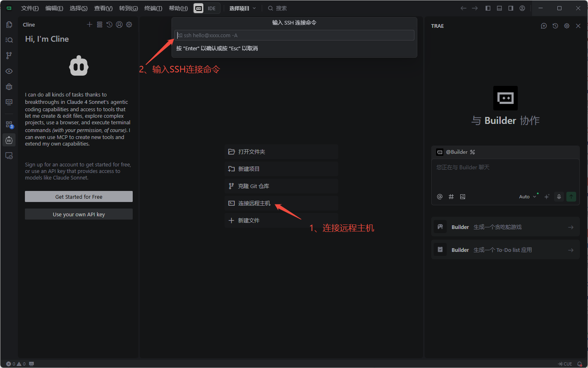This screenshot has width=588, height=368.
Task: Focus the SSH connection command input field
Action: tap(294, 35)
